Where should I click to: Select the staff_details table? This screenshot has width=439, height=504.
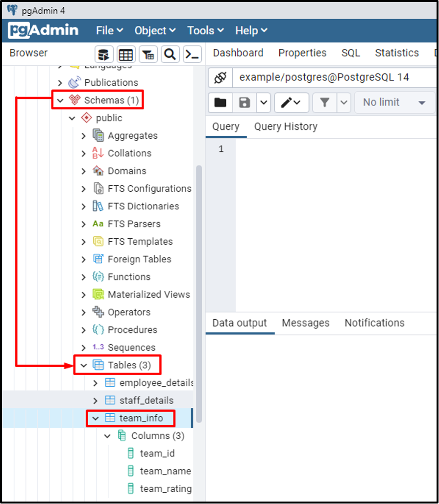(x=147, y=400)
